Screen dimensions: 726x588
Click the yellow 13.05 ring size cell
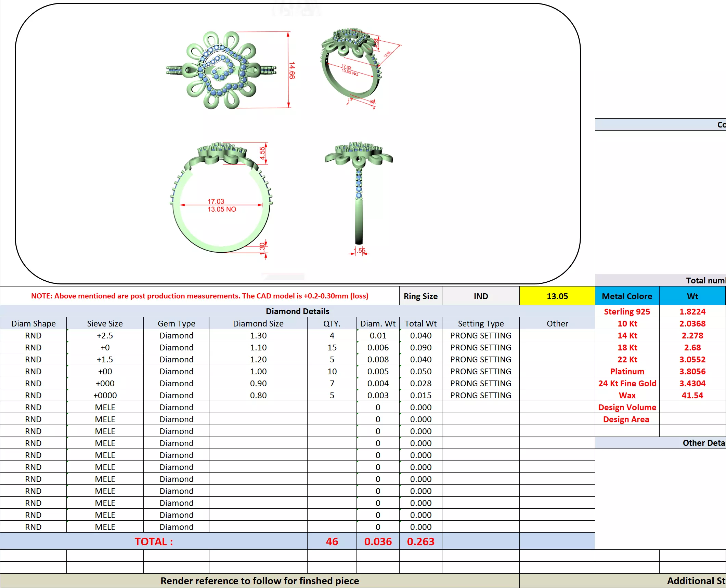pyautogui.click(x=557, y=296)
